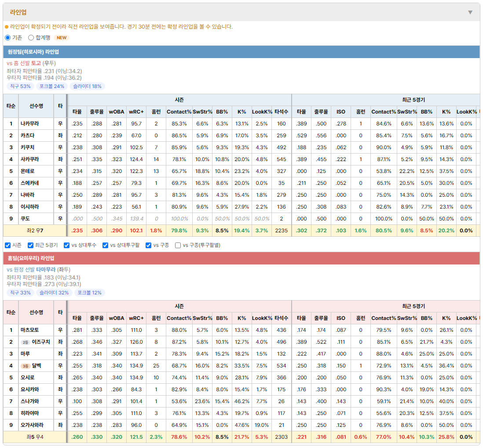Click the 직구 33% pitch tag
This screenshot has height=448, width=483.
pyautogui.click(x=20, y=293)
